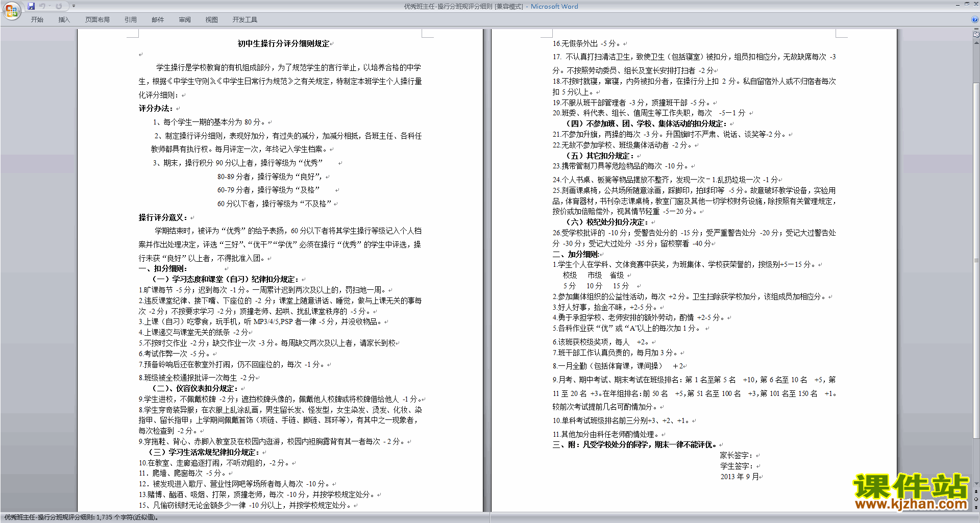
Task: Click the document title 初中生操行分评分细则规定
Action: (284, 44)
